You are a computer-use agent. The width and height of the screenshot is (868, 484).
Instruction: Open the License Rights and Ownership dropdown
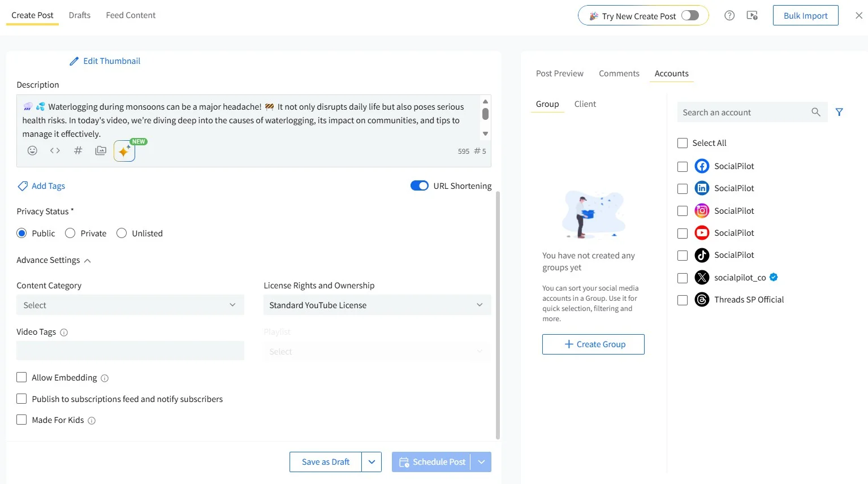pyautogui.click(x=377, y=305)
